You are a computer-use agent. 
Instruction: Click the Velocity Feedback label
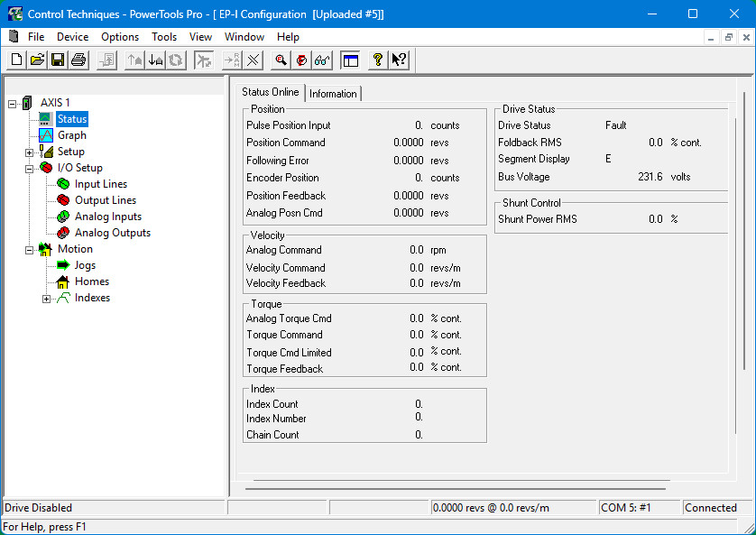(286, 283)
